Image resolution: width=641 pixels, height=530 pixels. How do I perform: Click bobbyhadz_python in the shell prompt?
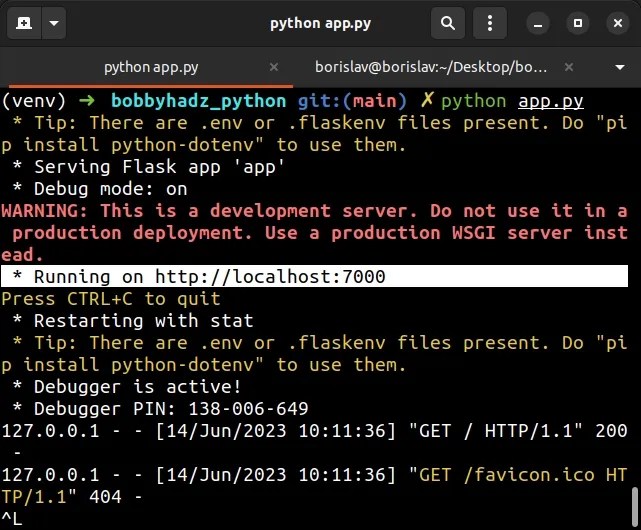click(199, 101)
